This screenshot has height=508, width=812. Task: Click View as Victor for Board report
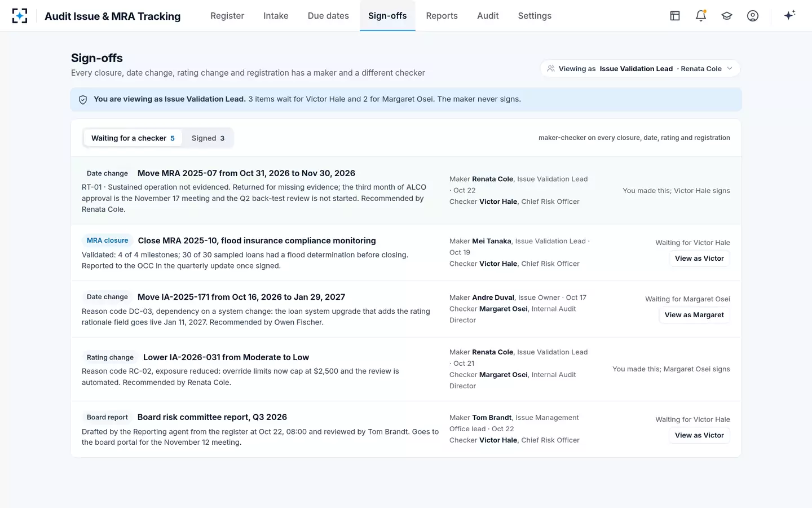click(699, 435)
